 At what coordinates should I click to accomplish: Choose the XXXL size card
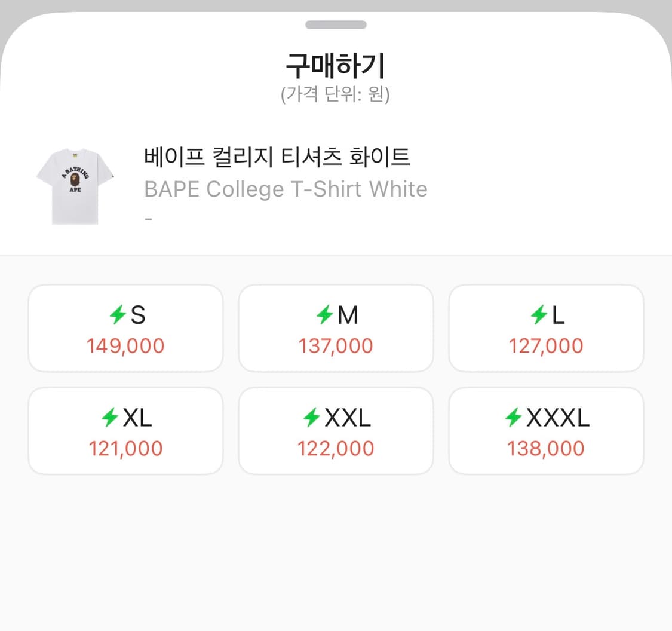coord(546,430)
